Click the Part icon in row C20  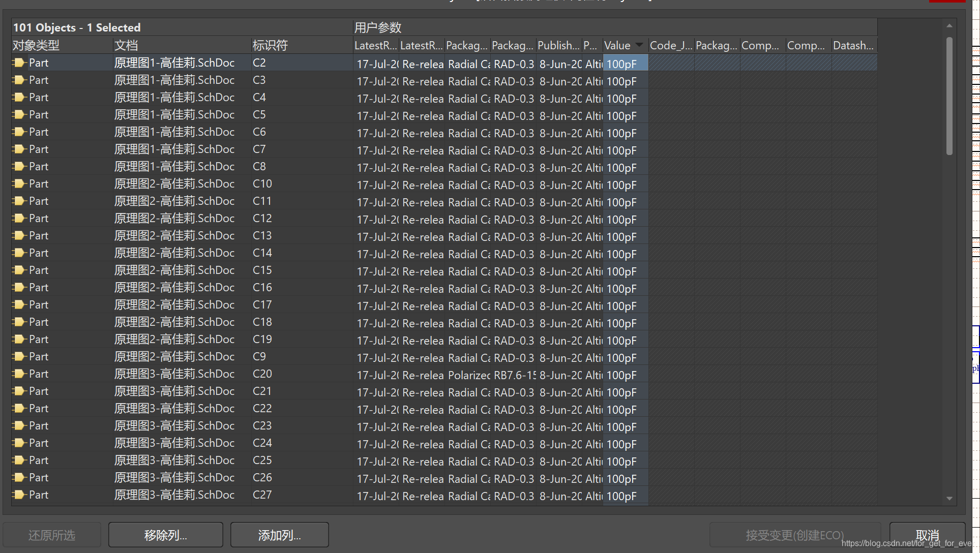click(19, 374)
